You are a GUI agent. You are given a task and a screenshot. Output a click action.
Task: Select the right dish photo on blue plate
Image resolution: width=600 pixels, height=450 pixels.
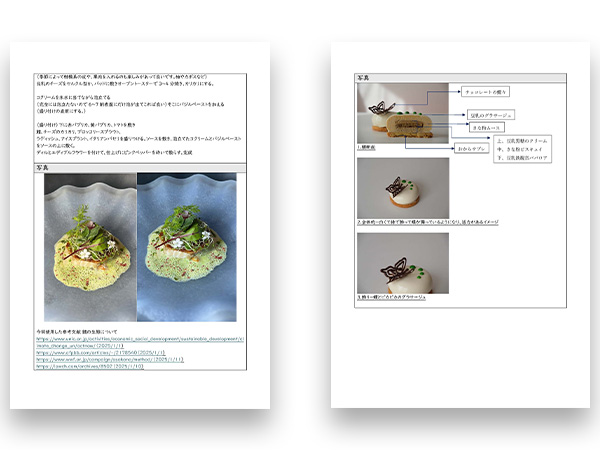[x=186, y=234]
